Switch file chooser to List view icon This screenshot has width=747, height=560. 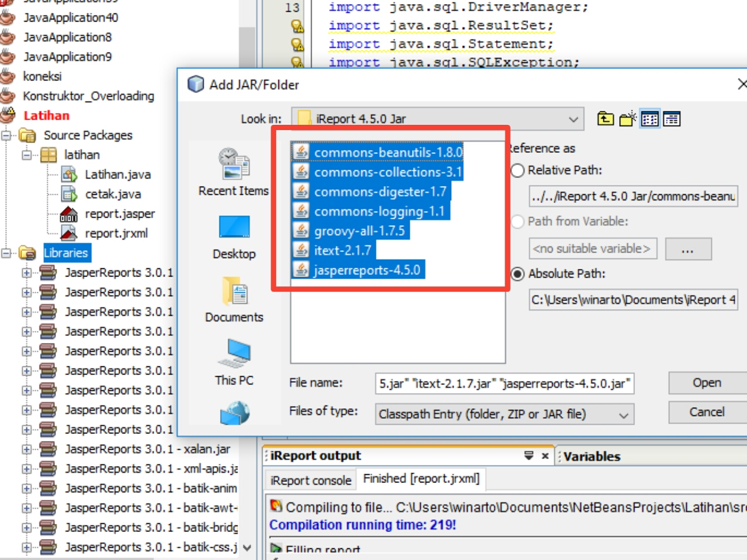click(650, 119)
